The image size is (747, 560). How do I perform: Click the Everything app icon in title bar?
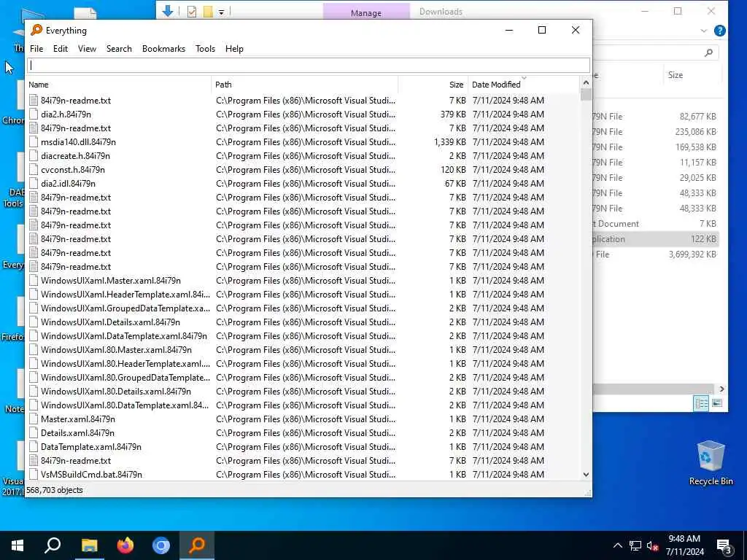[x=36, y=30]
